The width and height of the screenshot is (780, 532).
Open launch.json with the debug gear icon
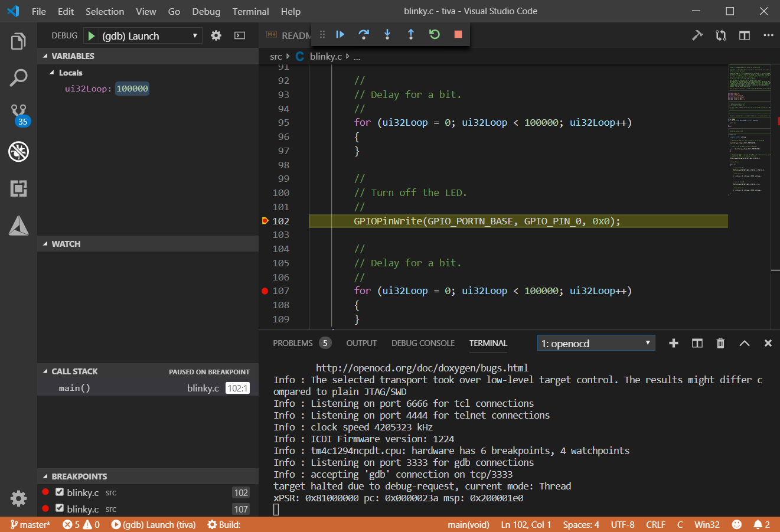pyautogui.click(x=216, y=35)
